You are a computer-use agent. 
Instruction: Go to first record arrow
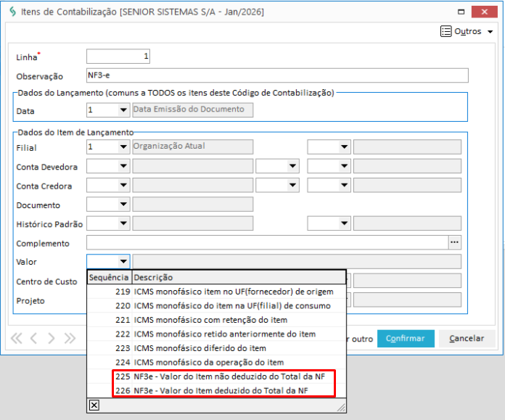(x=16, y=339)
